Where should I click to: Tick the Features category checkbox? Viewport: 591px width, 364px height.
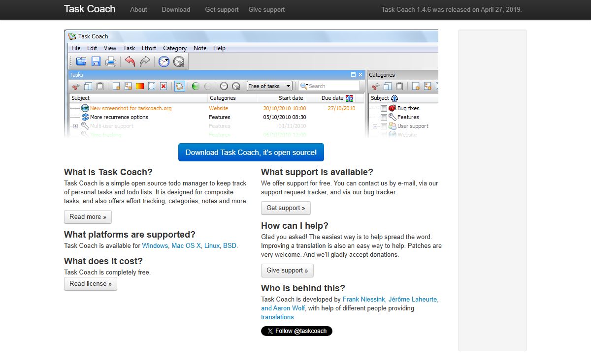click(384, 118)
